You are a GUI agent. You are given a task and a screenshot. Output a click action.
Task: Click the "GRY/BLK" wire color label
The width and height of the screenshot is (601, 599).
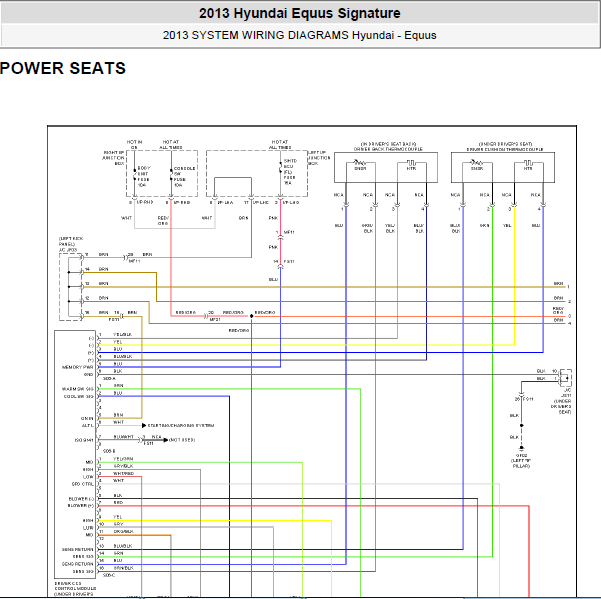coord(123,466)
